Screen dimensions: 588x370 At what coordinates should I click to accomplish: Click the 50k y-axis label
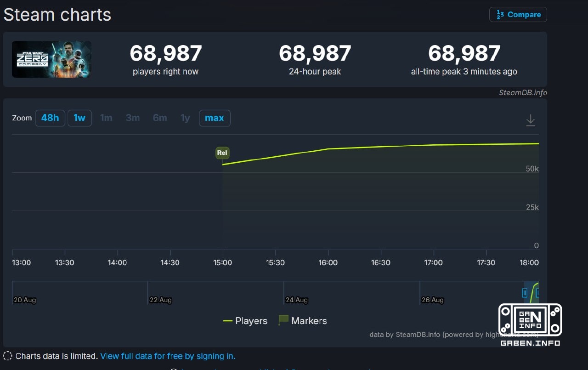[532, 169]
